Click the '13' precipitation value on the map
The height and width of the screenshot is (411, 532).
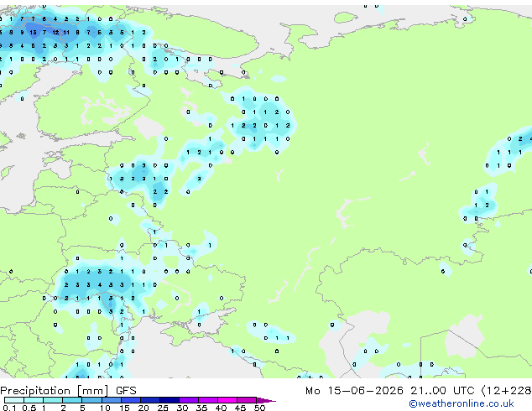[x=33, y=33]
